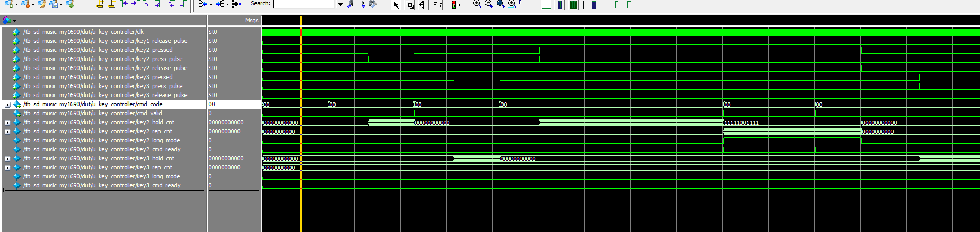Select the key2_press_pulse signal row
The image size is (980, 232).
pyautogui.click(x=103, y=59)
